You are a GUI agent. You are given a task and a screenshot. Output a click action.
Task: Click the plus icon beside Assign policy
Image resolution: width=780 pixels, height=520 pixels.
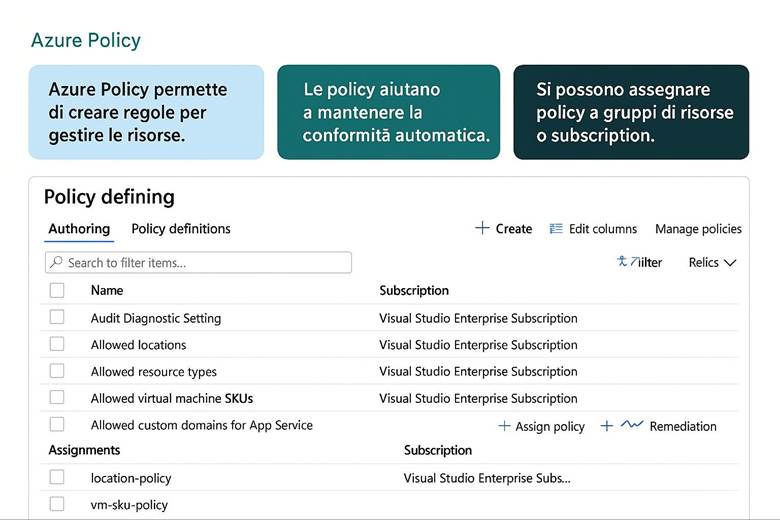[x=504, y=426]
